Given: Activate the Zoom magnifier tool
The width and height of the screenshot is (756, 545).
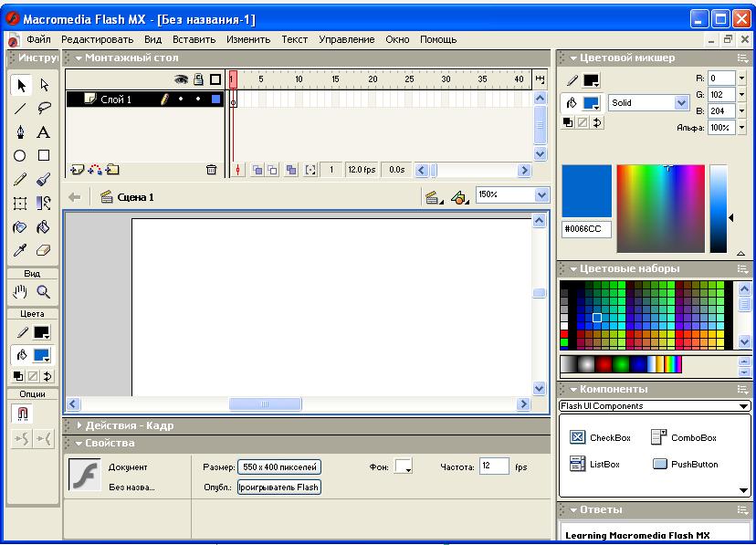Looking at the screenshot, I should (x=44, y=291).
